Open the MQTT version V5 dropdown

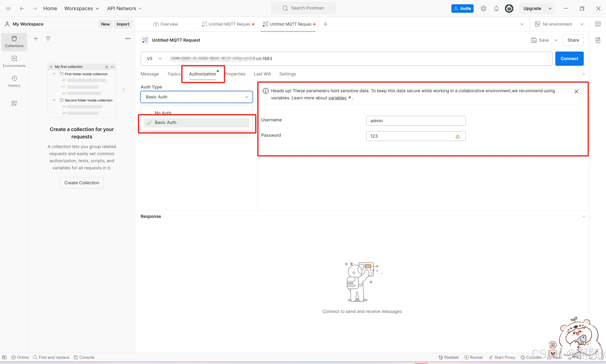pos(154,59)
